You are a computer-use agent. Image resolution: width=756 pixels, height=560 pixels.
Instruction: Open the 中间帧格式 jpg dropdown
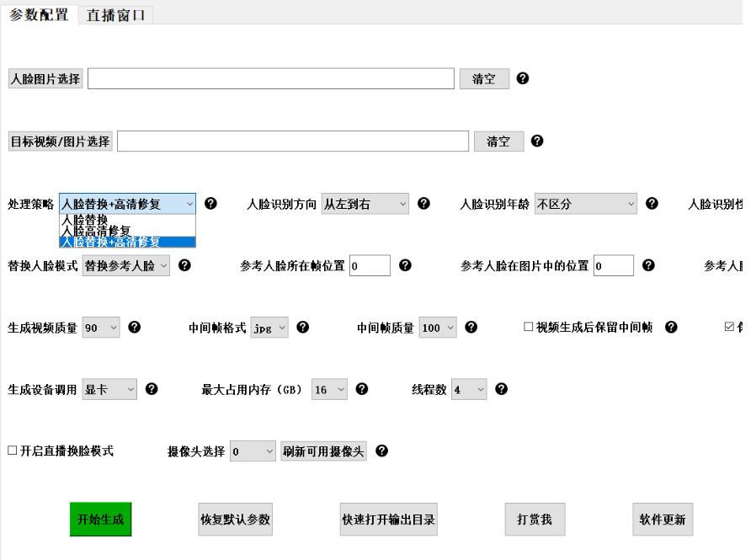[x=269, y=328]
